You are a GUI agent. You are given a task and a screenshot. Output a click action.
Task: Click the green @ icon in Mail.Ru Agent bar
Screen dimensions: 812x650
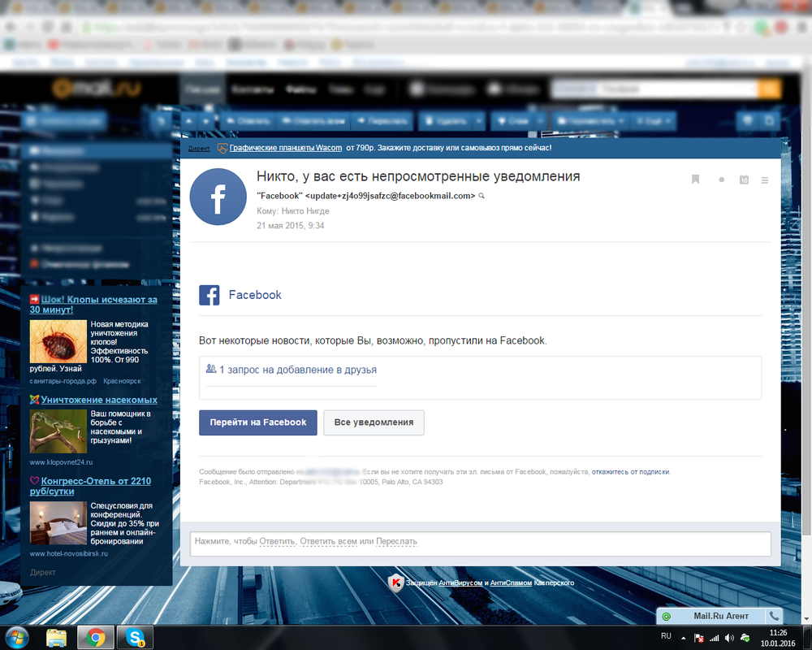point(667,617)
